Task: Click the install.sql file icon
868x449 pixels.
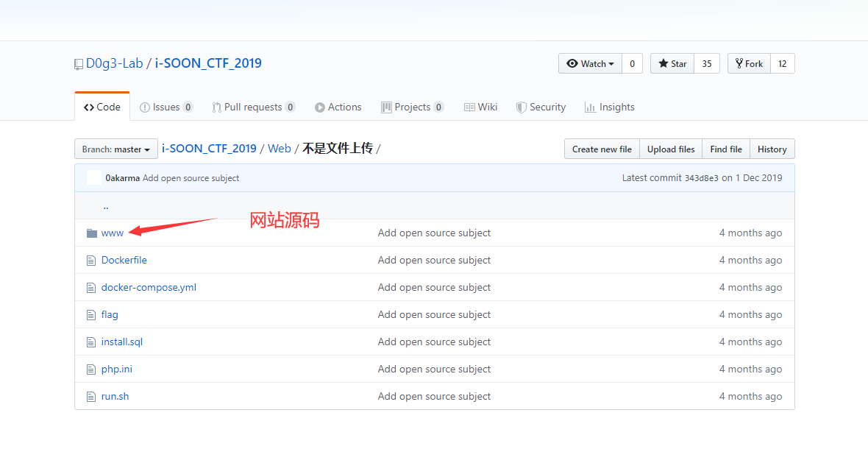Action: [91, 342]
